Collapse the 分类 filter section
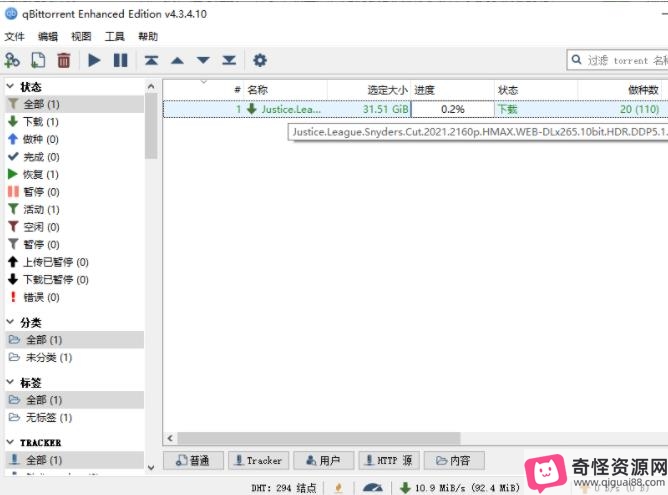Image resolution: width=668 pixels, height=495 pixels. coord(11,322)
